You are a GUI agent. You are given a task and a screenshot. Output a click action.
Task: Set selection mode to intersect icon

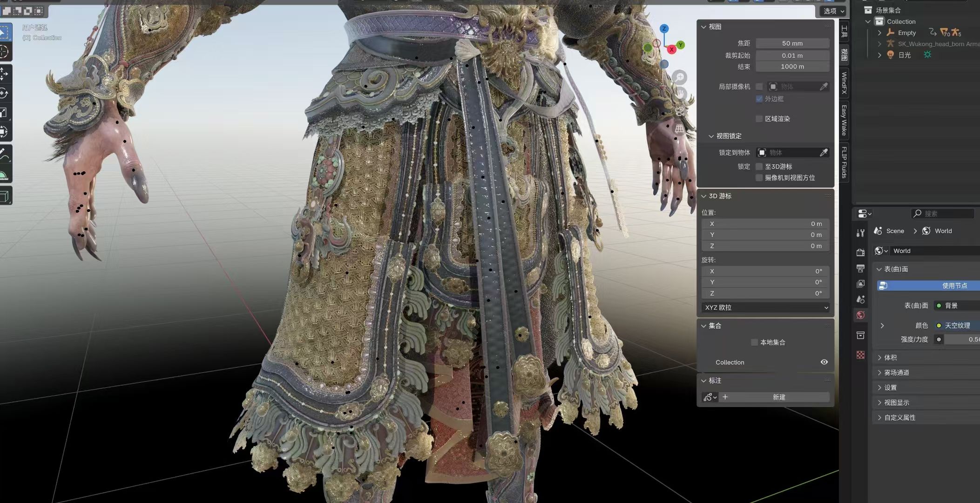coord(38,10)
